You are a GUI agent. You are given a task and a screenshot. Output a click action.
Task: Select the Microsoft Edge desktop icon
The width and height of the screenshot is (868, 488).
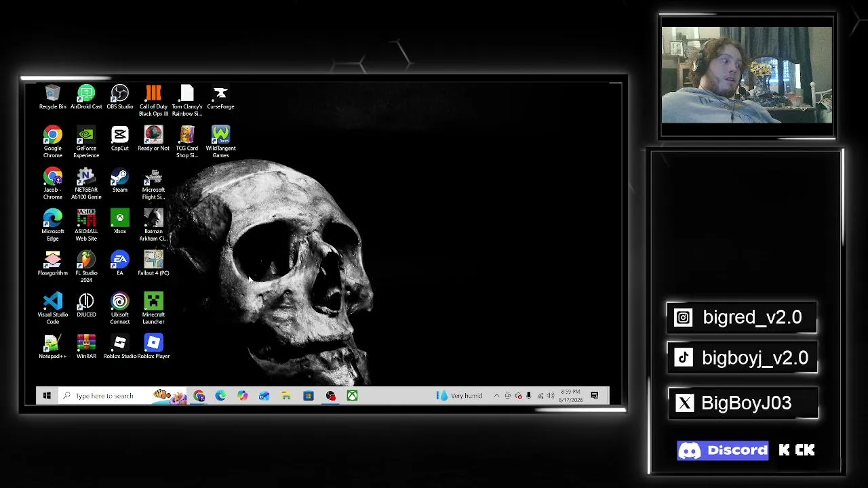pos(52,225)
